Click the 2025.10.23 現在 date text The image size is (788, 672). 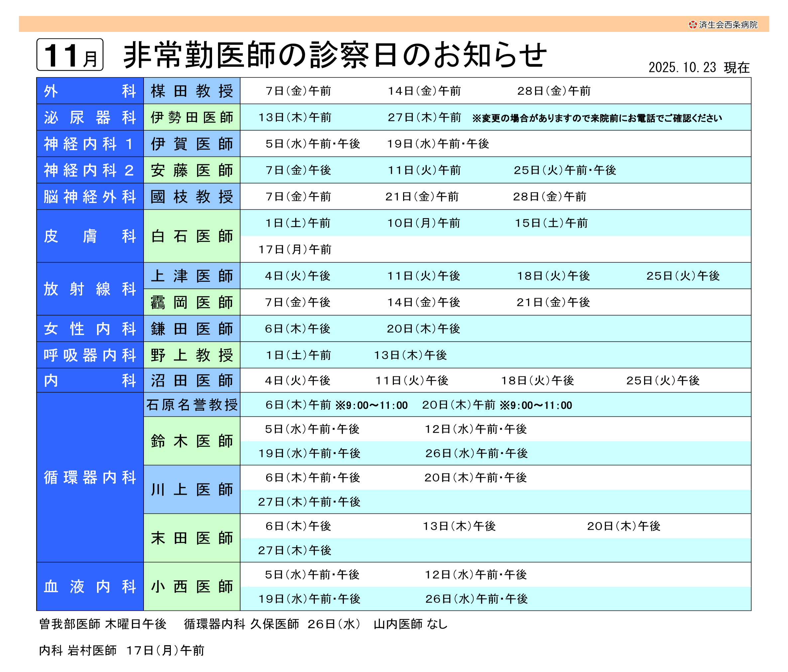click(699, 68)
